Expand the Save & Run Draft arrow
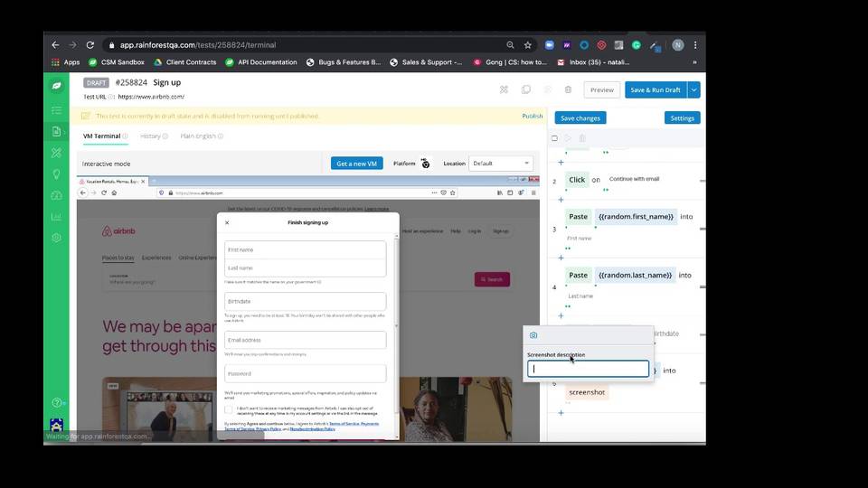This screenshot has height=488, width=868. coord(694,89)
